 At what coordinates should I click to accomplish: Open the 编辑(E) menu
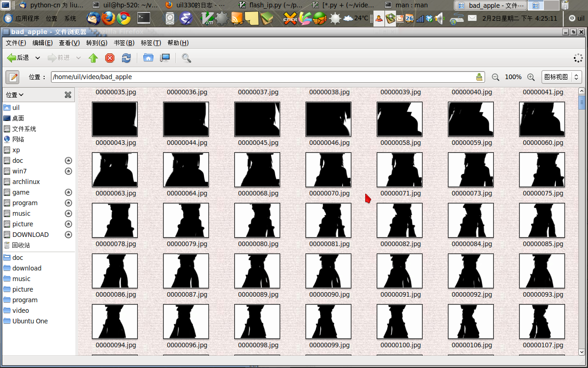pyautogui.click(x=42, y=43)
